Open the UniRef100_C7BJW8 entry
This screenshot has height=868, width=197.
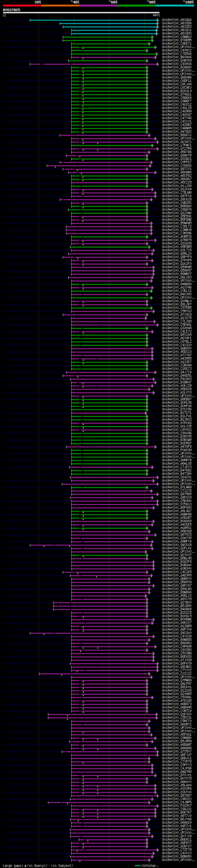coord(177,193)
